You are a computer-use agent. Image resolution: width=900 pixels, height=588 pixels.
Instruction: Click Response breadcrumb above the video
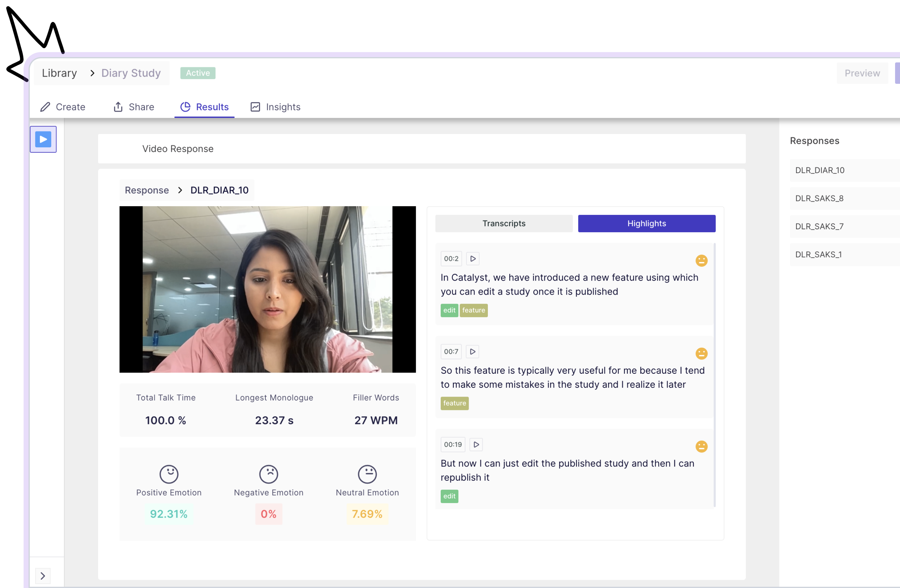(147, 190)
